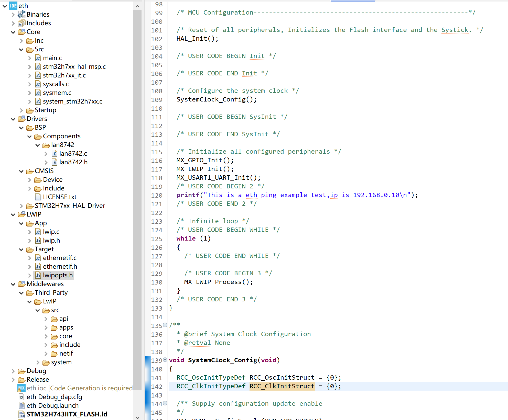Click the highlighted RCC_ClkInitStruct variable in code
The width and height of the screenshot is (508, 420).
coord(282,386)
